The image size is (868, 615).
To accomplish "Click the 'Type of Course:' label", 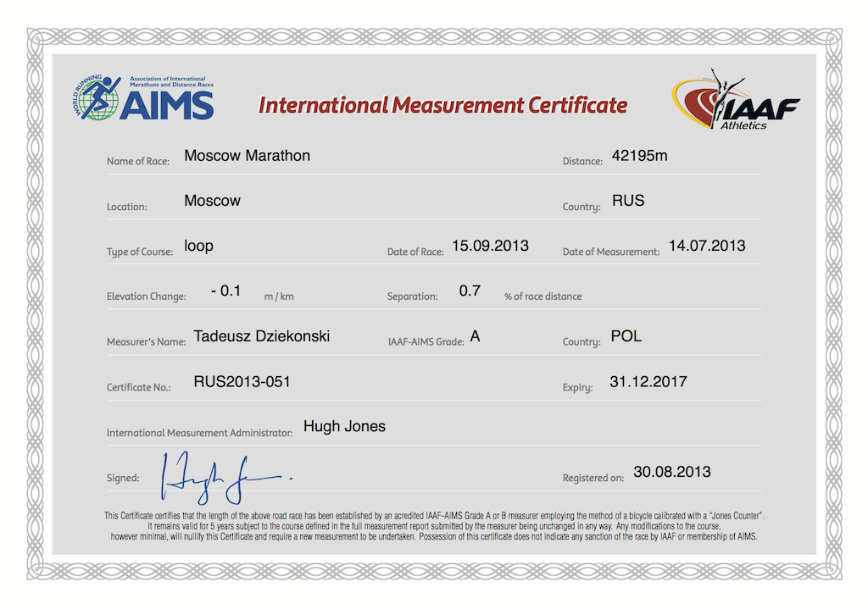I will 140,252.
